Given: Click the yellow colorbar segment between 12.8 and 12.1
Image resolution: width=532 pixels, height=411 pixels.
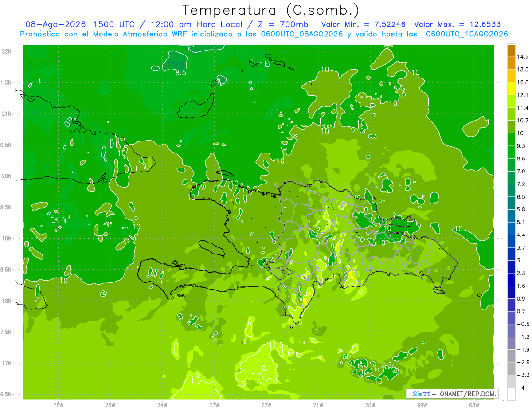Looking at the screenshot, I should 511,89.
